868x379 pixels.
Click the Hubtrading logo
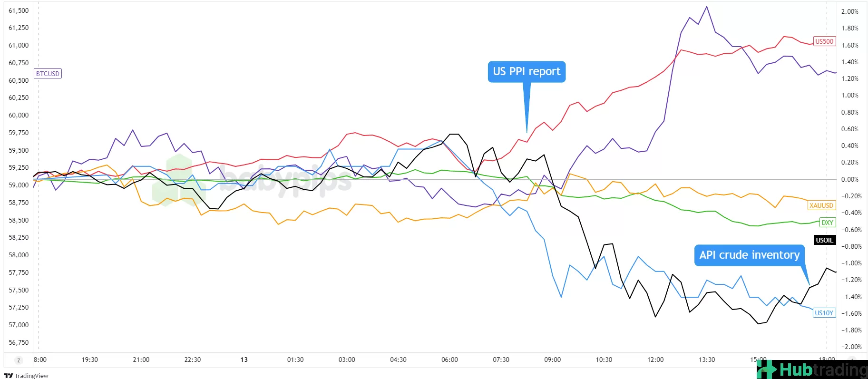[812, 369]
